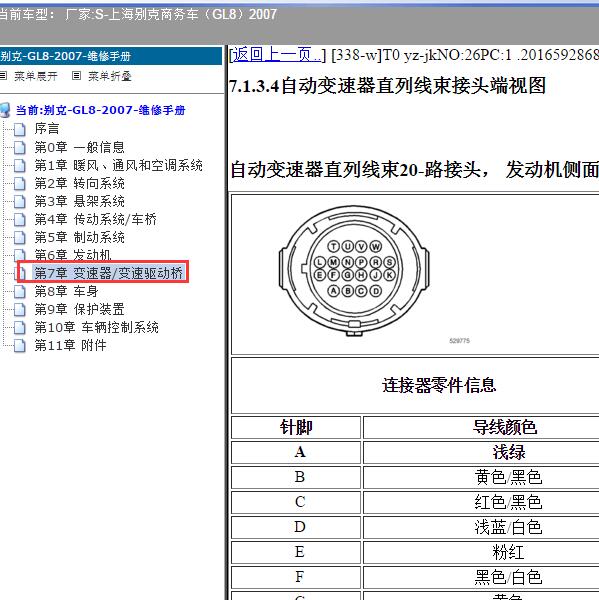This screenshot has width=599, height=600.
Task: Click the 浅绿 wire color cell
Action: (508, 452)
